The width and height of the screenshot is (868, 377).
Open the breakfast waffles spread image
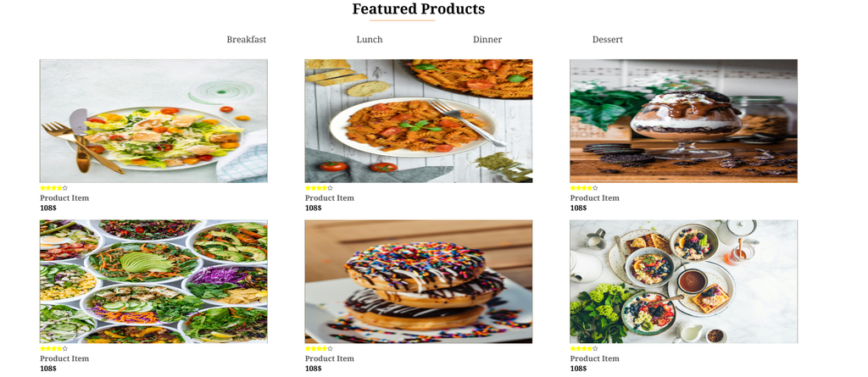point(684,282)
